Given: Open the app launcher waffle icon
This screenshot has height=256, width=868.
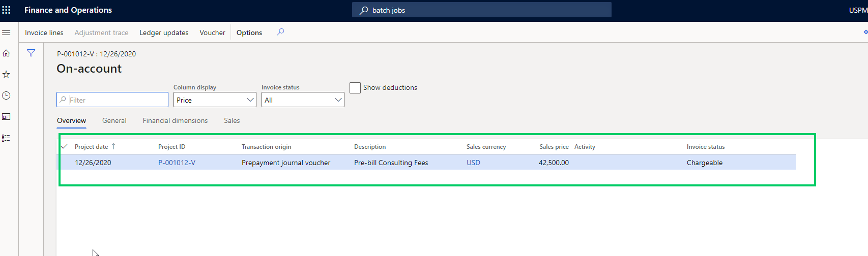Looking at the screenshot, I should 7,10.
